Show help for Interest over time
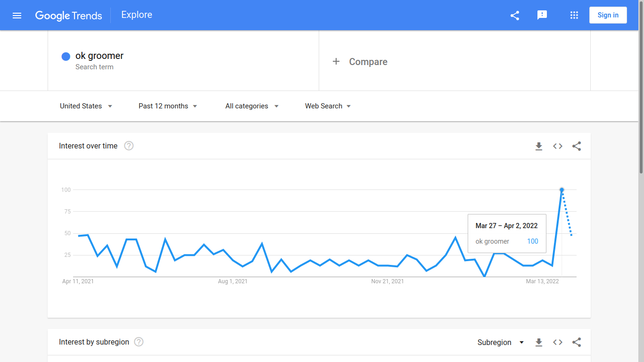The width and height of the screenshot is (644, 362). (129, 146)
